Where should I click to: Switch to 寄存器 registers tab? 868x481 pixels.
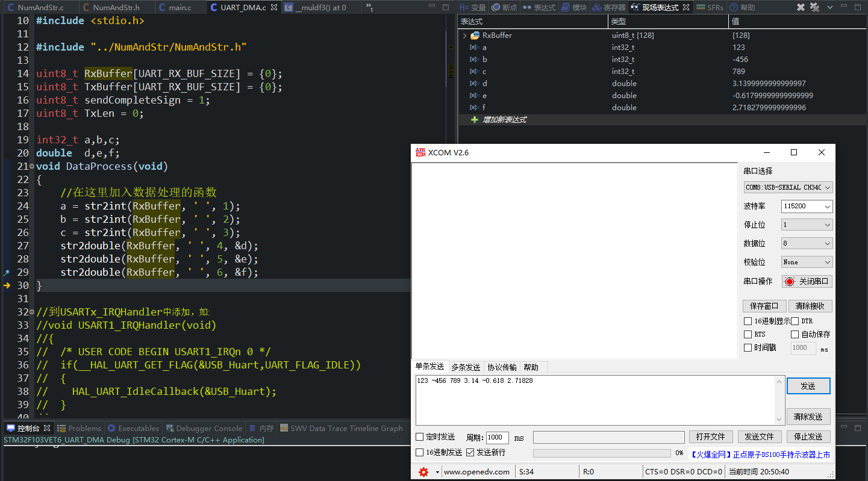pyautogui.click(x=609, y=8)
